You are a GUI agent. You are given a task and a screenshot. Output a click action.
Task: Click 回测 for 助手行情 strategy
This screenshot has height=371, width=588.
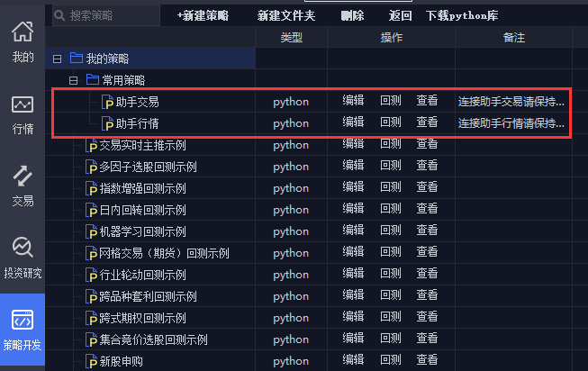[x=391, y=122]
